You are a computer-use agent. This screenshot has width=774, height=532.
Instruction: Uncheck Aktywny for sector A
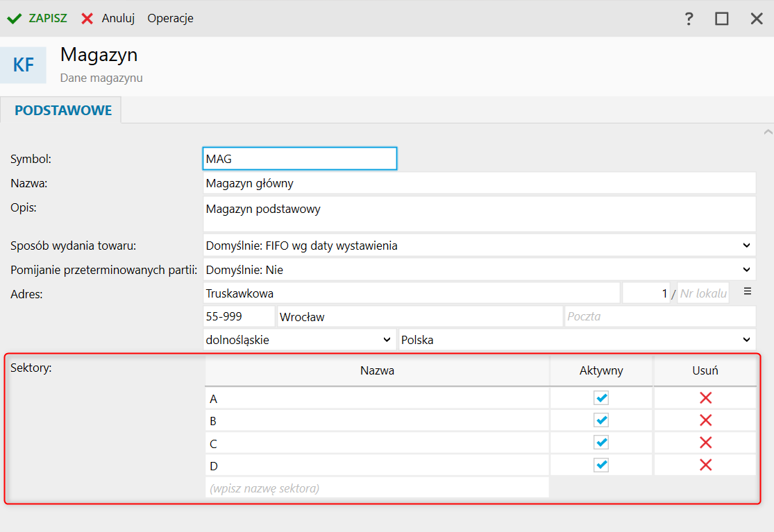coord(601,398)
